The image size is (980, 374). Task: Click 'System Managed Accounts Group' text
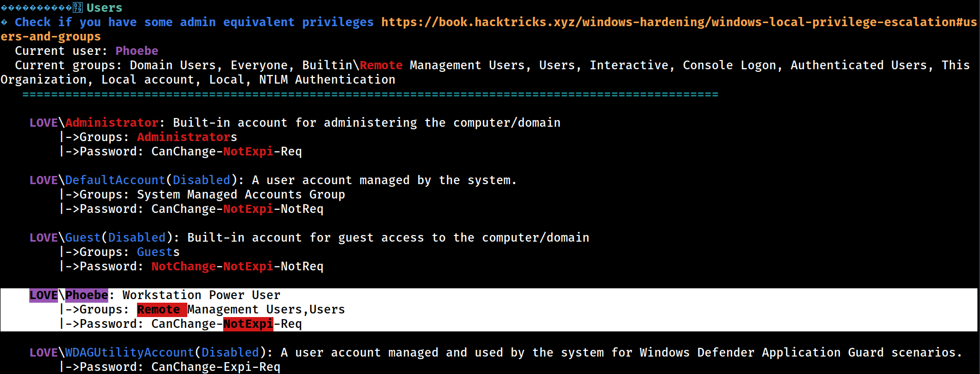[241, 194]
